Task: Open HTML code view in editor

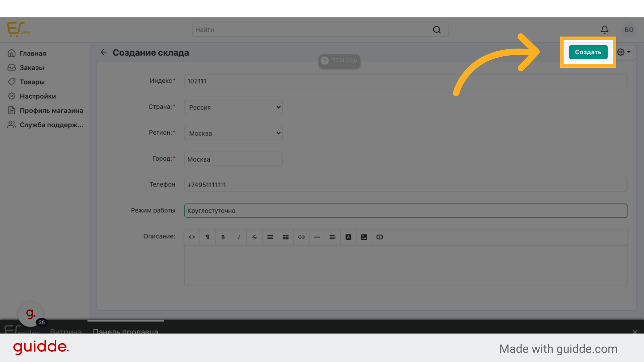Action: [192, 237]
